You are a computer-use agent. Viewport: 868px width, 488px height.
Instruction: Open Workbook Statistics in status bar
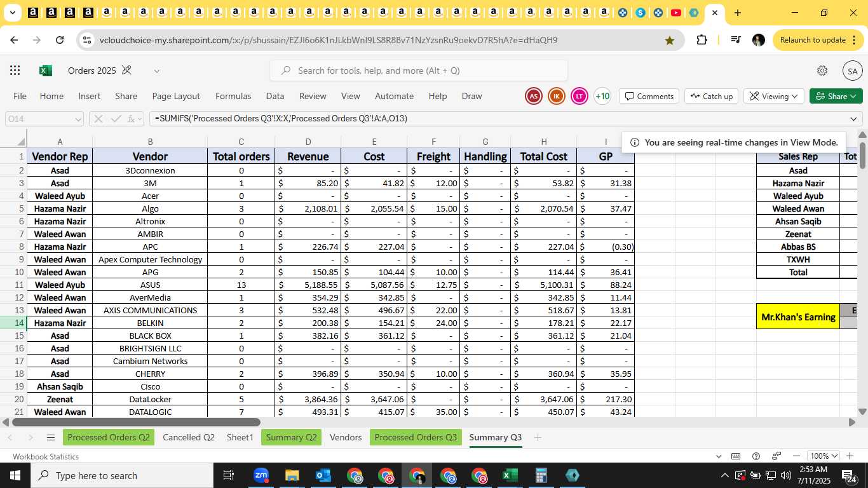[46, 456]
